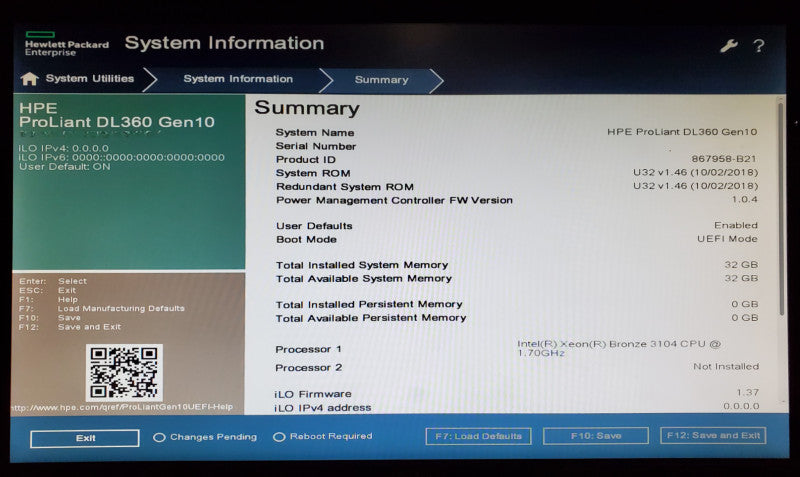
Task: Select the Processor 2 label
Action: tap(309, 368)
